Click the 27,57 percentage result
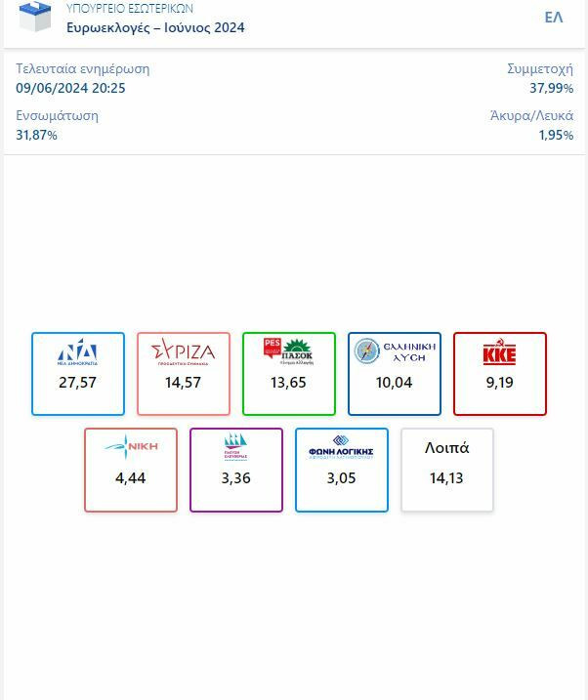Image resolution: width=588 pixels, height=700 pixels. click(x=78, y=383)
